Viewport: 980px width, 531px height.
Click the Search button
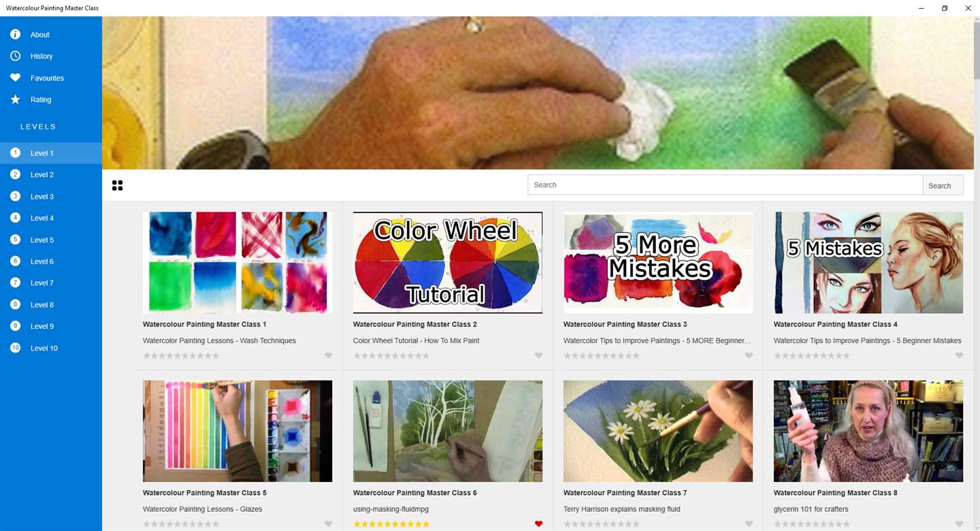tap(943, 185)
